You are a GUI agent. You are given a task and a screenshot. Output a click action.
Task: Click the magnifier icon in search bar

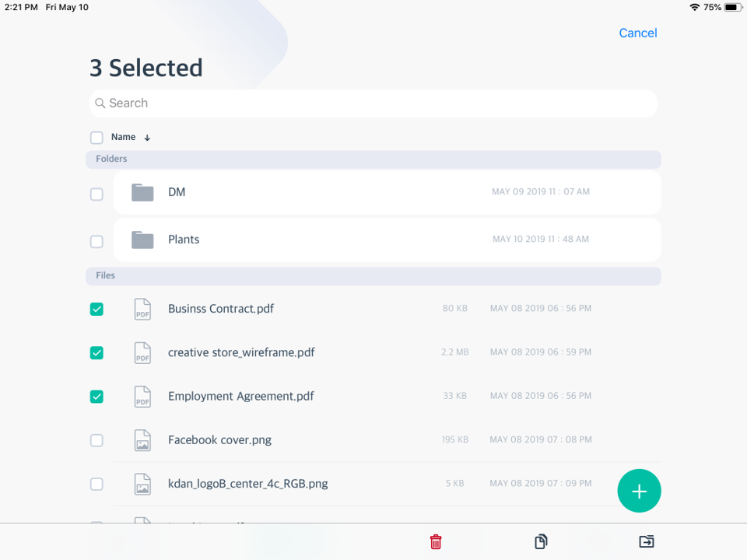(x=100, y=103)
